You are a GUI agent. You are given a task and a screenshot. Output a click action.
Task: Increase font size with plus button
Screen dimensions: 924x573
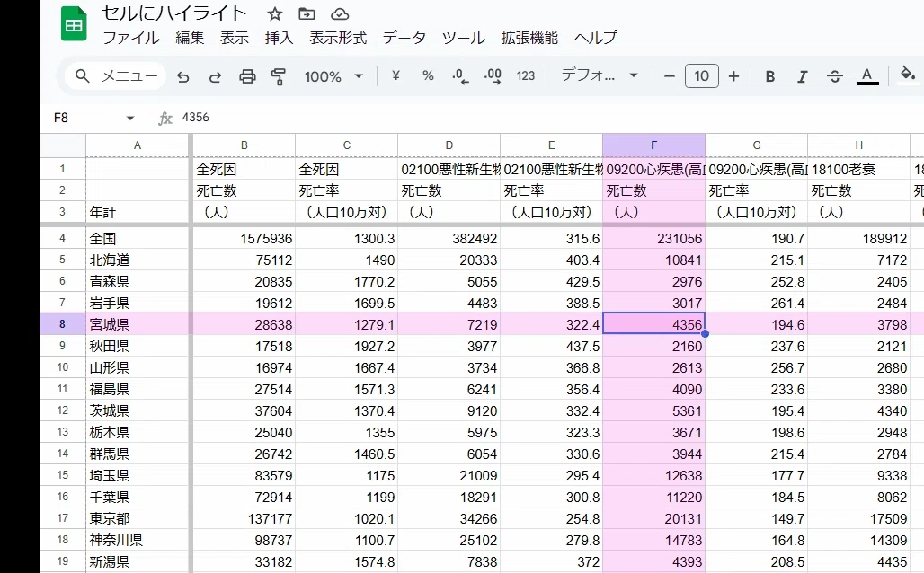tap(733, 76)
